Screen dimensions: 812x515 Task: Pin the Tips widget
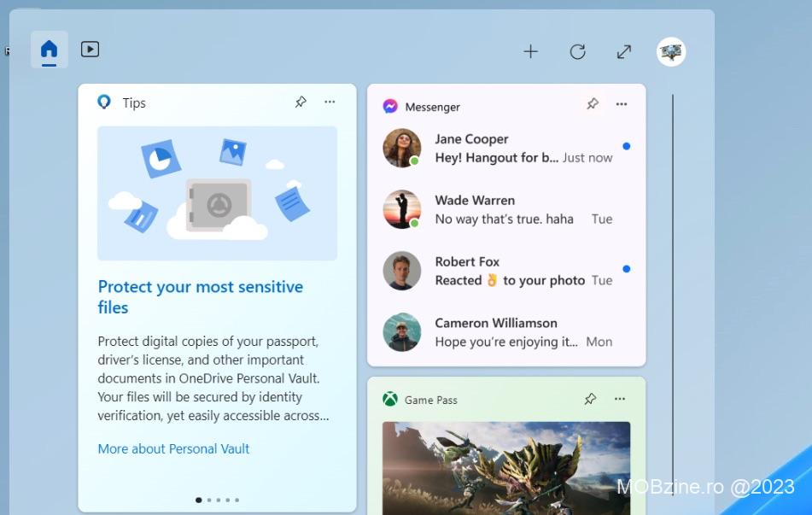tap(301, 102)
